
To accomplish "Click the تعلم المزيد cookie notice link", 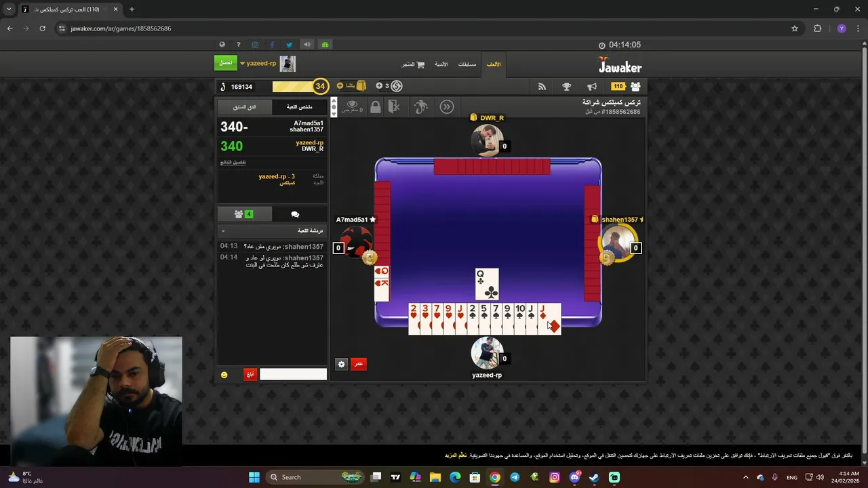I will [456, 455].
